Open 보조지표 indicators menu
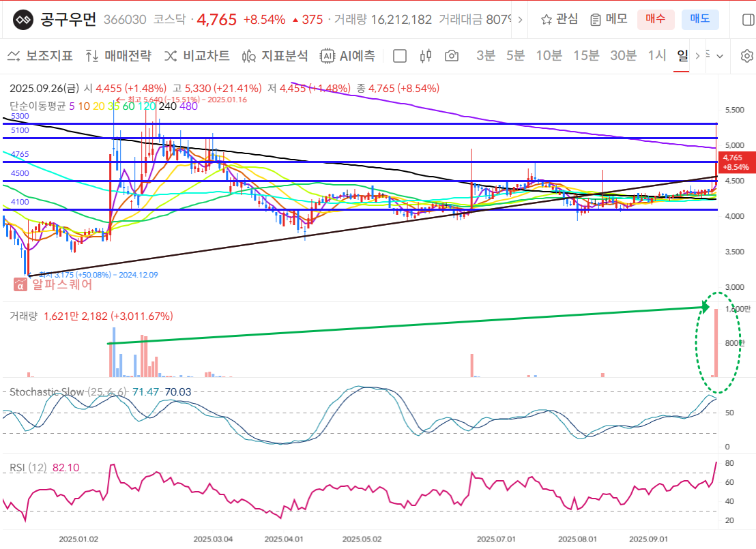The image size is (756, 549). tap(40, 56)
